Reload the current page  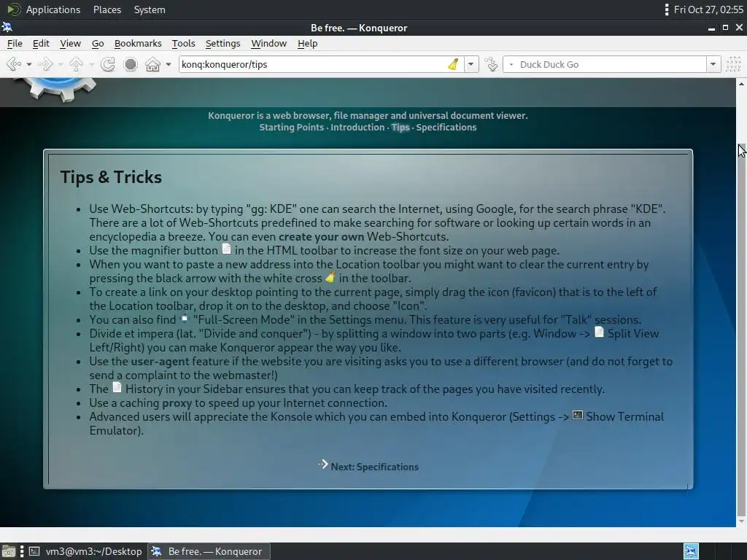(108, 64)
